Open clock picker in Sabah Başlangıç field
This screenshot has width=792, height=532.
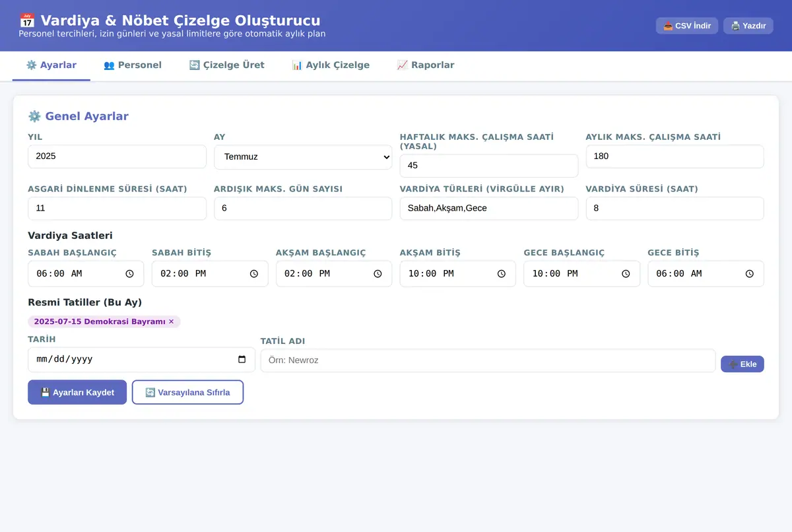point(130,274)
